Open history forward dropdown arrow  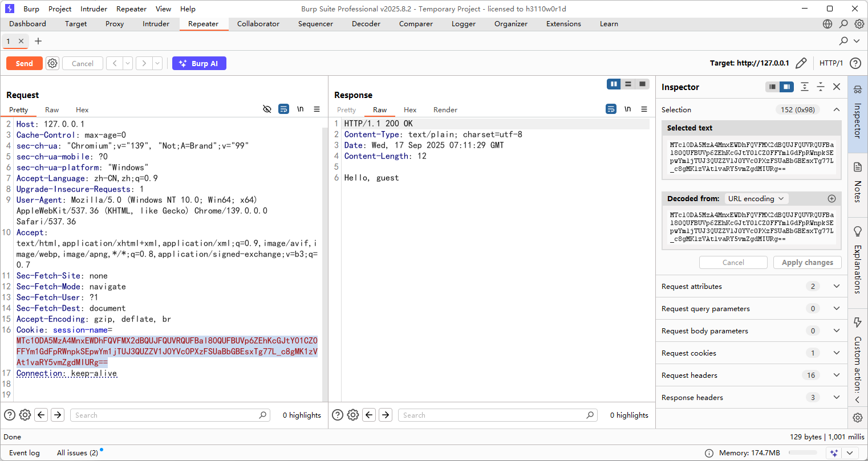157,63
